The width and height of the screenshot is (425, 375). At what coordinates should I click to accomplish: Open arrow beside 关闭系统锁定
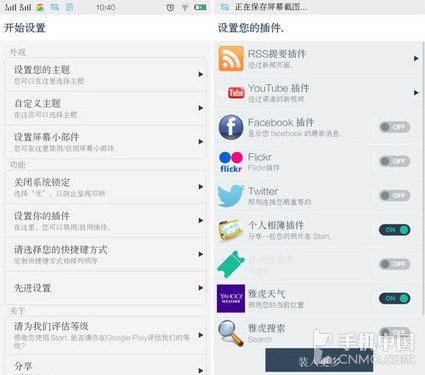pos(201,187)
